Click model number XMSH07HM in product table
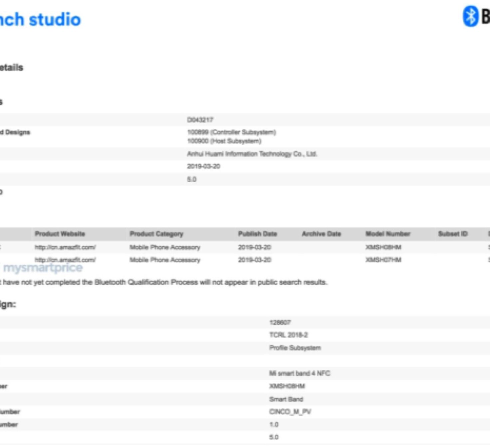 click(x=383, y=259)
